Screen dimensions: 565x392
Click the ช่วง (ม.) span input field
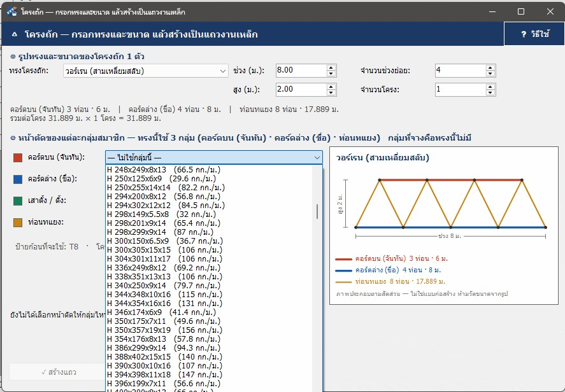pos(301,71)
